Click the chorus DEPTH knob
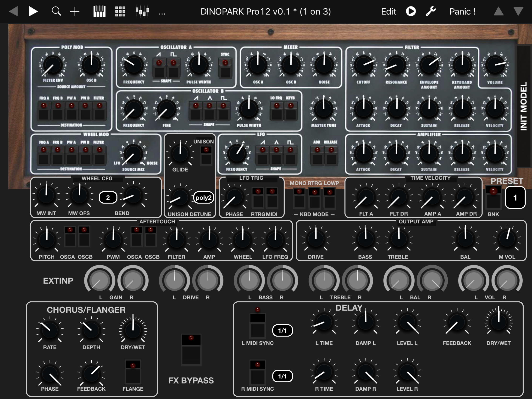 91,330
